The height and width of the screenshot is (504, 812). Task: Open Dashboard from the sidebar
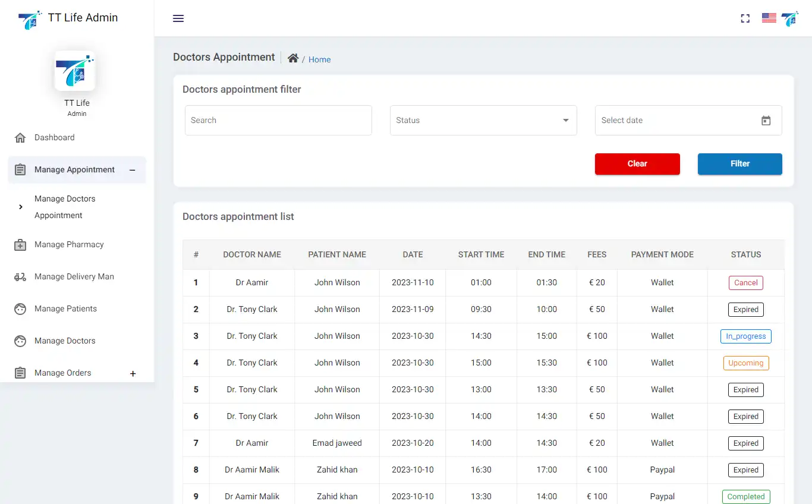pyautogui.click(x=54, y=138)
